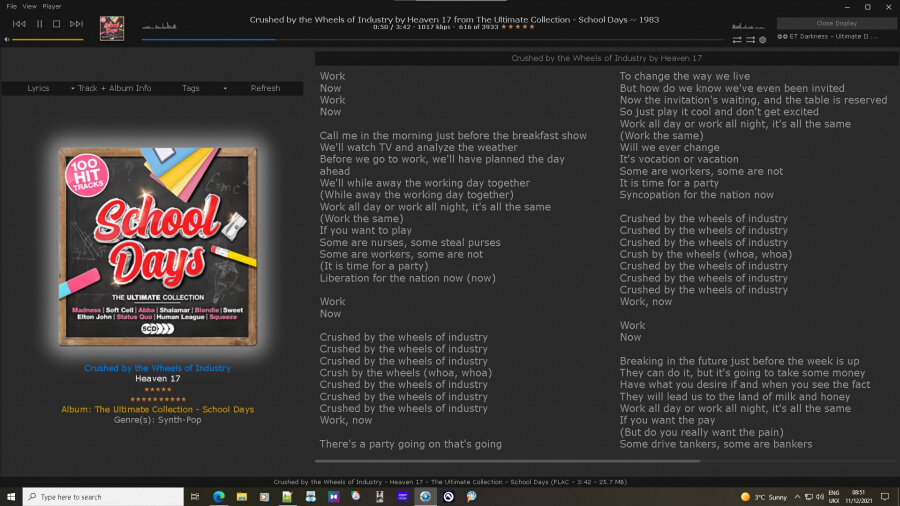Click the ENG UKX language indicator

[x=834, y=497]
